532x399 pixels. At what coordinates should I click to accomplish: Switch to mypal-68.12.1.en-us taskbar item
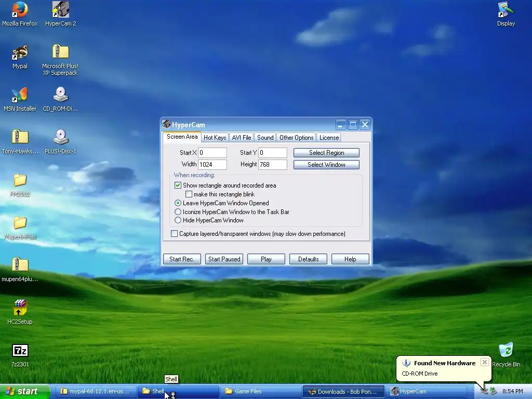[x=95, y=392]
